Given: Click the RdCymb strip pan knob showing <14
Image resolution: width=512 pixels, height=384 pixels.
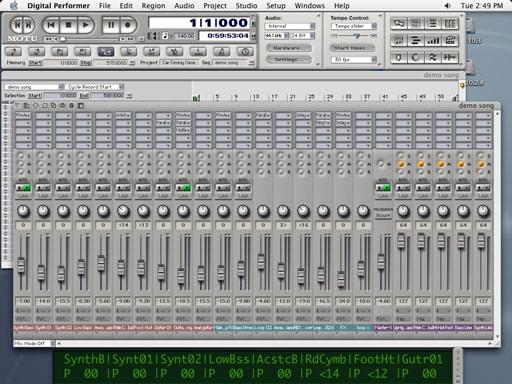Looking at the screenshot, I should click(x=123, y=211).
